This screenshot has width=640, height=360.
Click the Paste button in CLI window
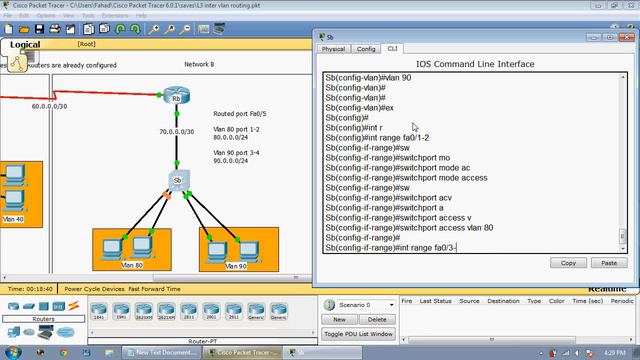pos(609,263)
